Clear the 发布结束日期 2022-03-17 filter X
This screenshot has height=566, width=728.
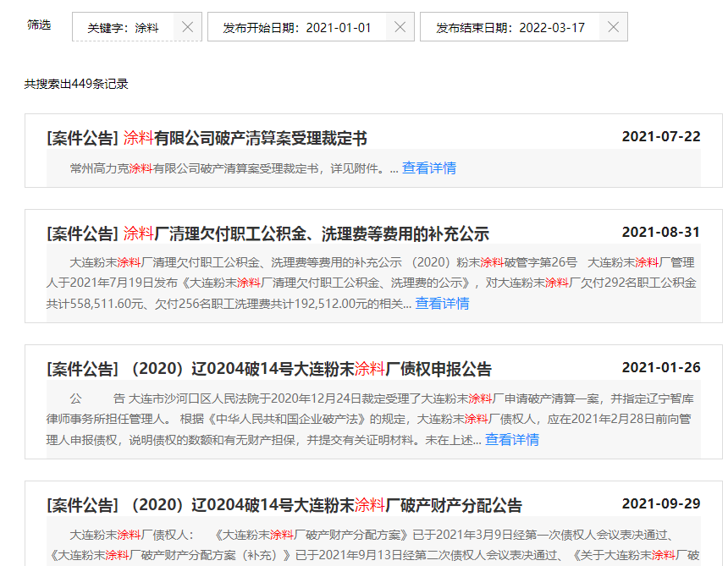613,27
